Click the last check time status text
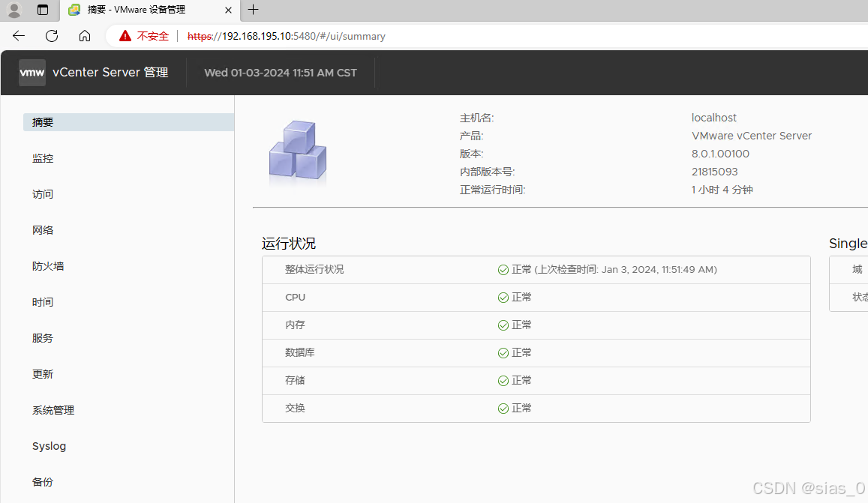Image resolution: width=868 pixels, height=503 pixels. pos(614,269)
